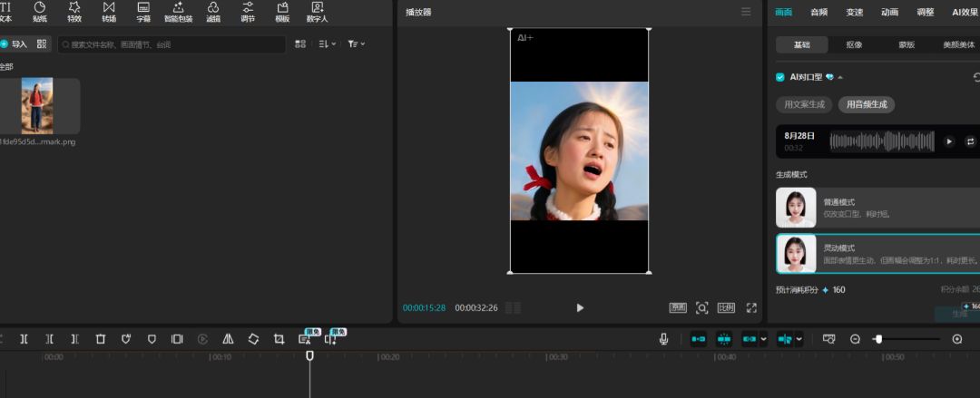Open the 特效 effects panel
980x398 pixels.
point(74,12)
